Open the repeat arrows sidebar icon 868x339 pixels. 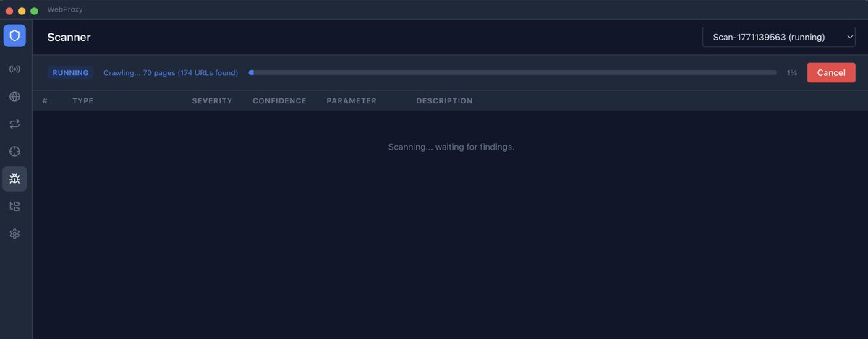[14, 124]
